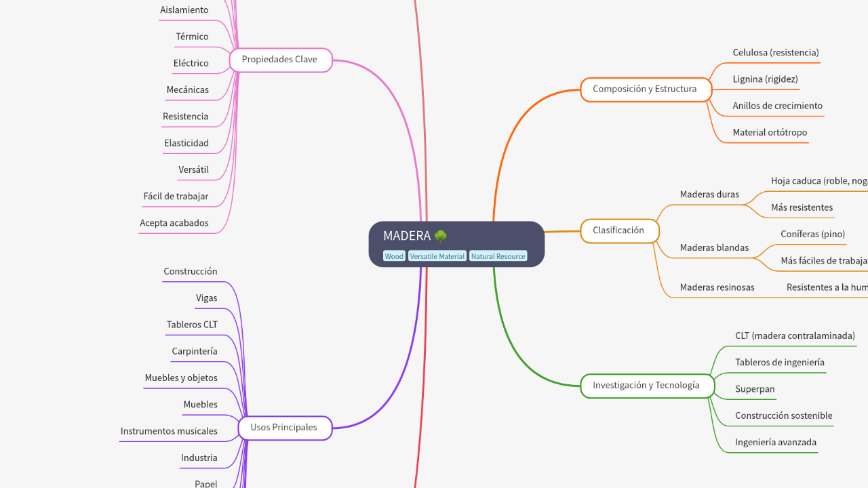The image size is (868, 488).
Task: Click the Wood badge tag
Action: point(394,256)
